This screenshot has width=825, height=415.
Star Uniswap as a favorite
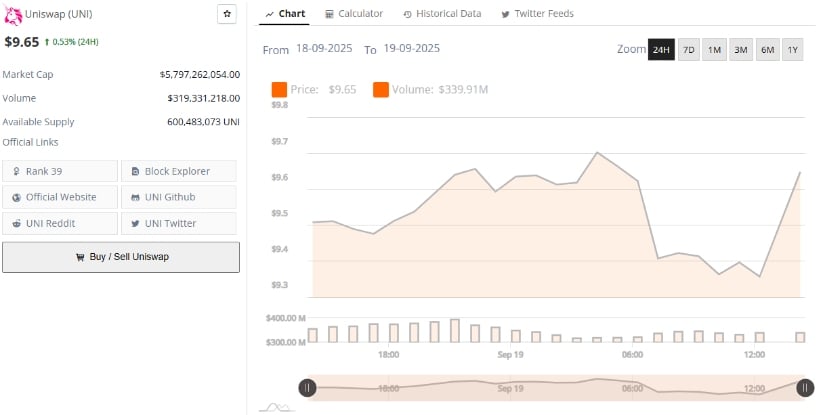coord(227,14)
